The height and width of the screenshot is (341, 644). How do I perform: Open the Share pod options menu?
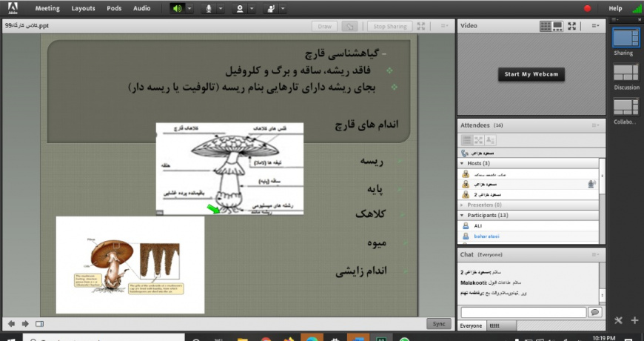(x=445, y=26)
